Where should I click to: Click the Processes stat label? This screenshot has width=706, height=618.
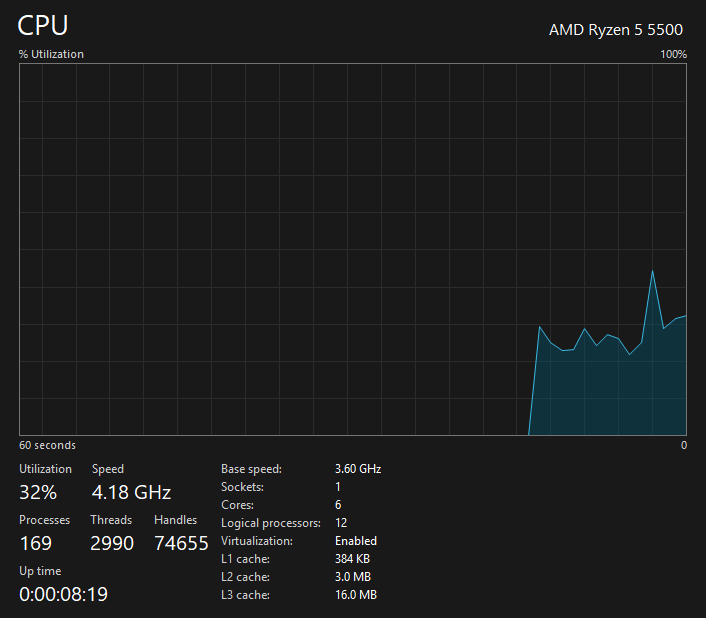pyautogui.click(x=45, y=520)
